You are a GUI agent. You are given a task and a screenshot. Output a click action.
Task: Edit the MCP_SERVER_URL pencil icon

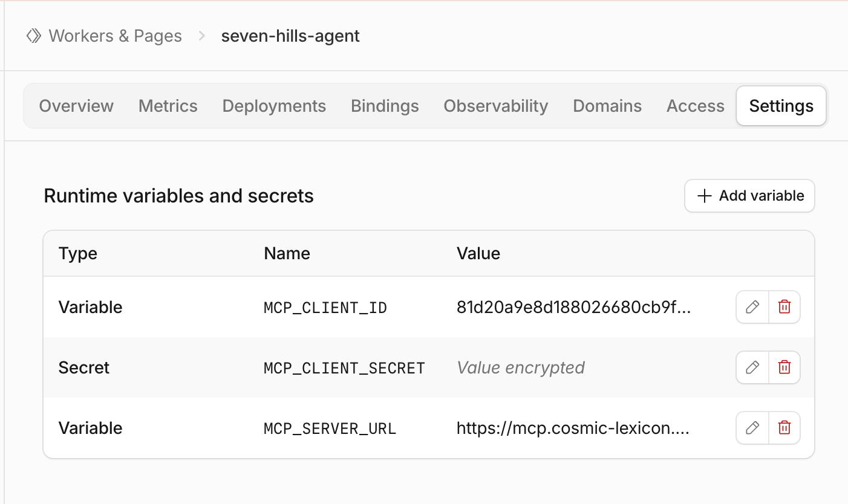click(x=752, y=428)
